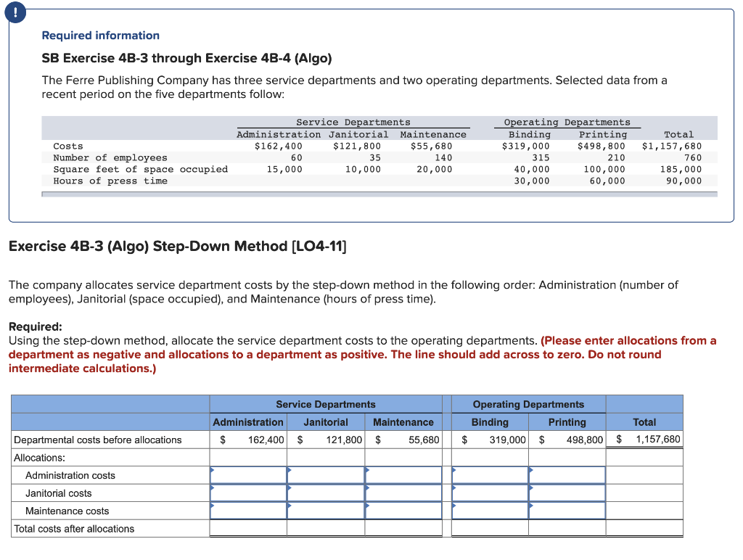Image resolution: width=743 pixels, height=560 pixels.
Task: Click 'Number of employees' row label
Action: coord(110,157)
